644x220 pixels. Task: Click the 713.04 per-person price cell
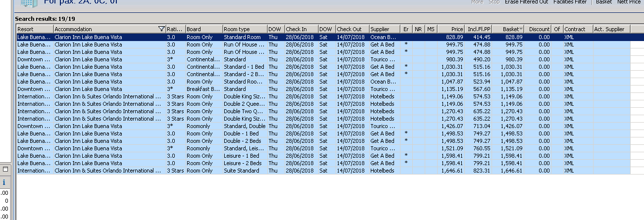click(479, 126)
